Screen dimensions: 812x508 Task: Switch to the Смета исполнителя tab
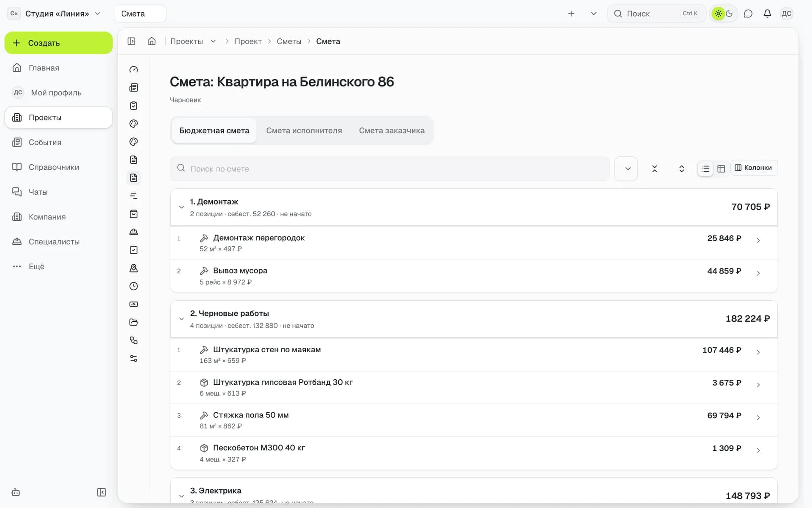tap(304, 130)
